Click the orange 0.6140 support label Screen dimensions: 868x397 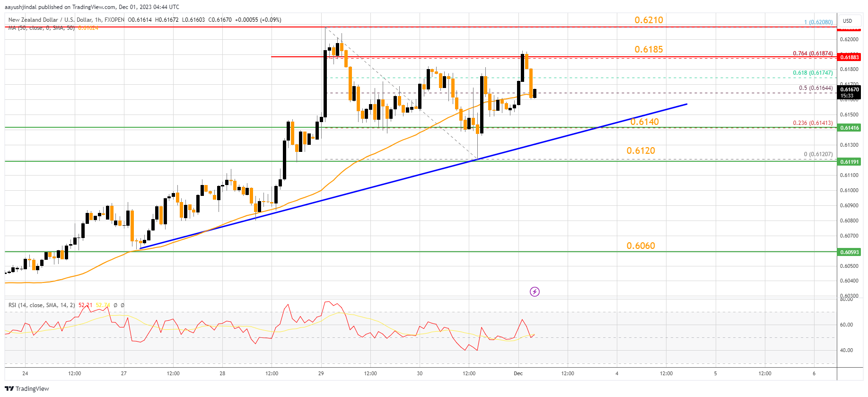(x=644, y=122)
